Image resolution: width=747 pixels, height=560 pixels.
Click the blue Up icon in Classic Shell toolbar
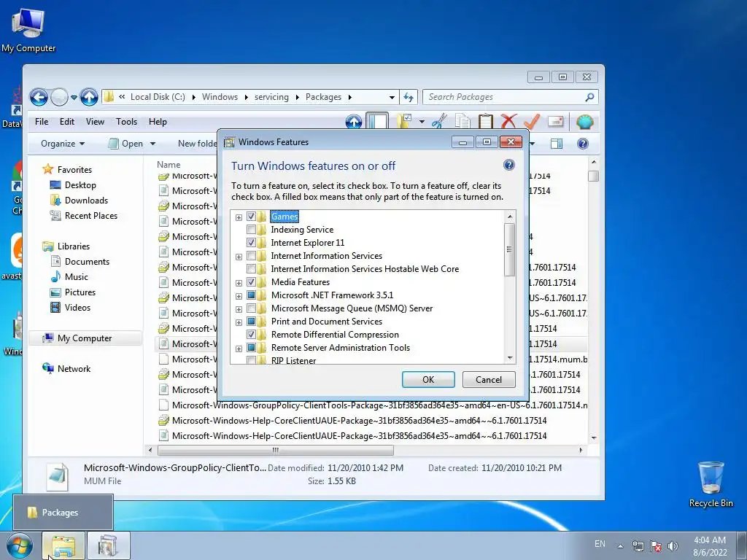pos(354,122)
